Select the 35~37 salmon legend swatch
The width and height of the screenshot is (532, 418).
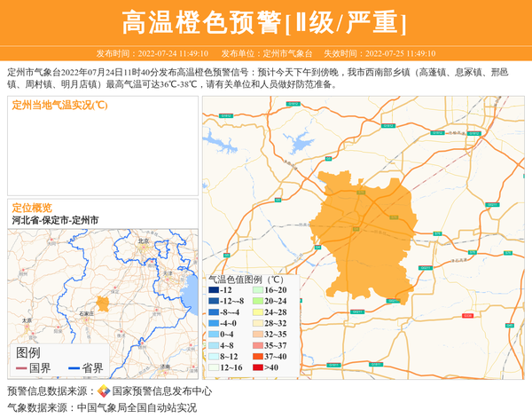pos(258,346)
